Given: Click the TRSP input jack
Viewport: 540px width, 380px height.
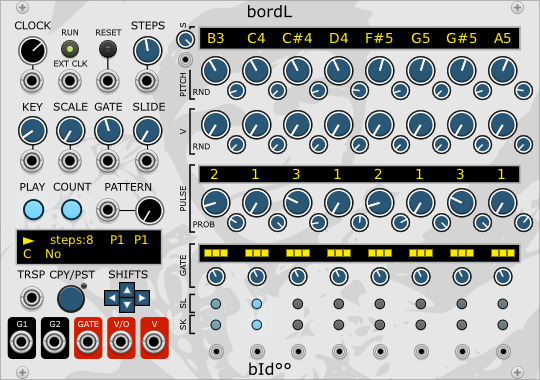Looking at the screenshot, I should 32,298.
